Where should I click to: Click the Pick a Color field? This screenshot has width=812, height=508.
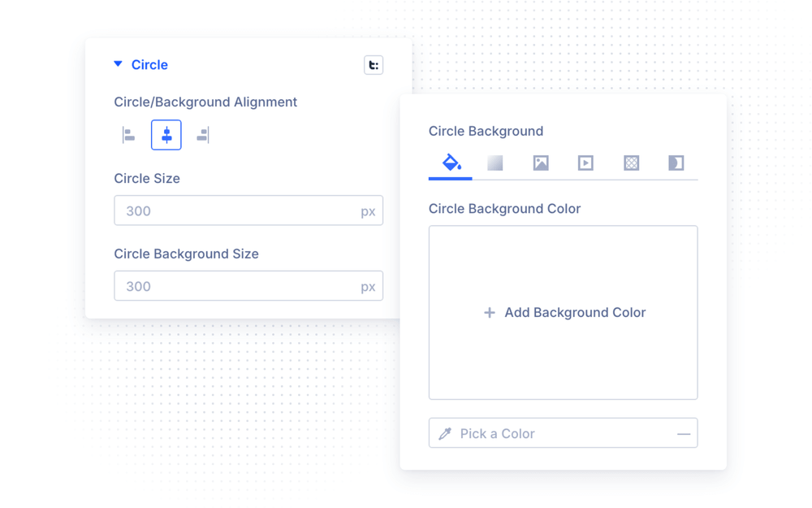tap(564, 433)
